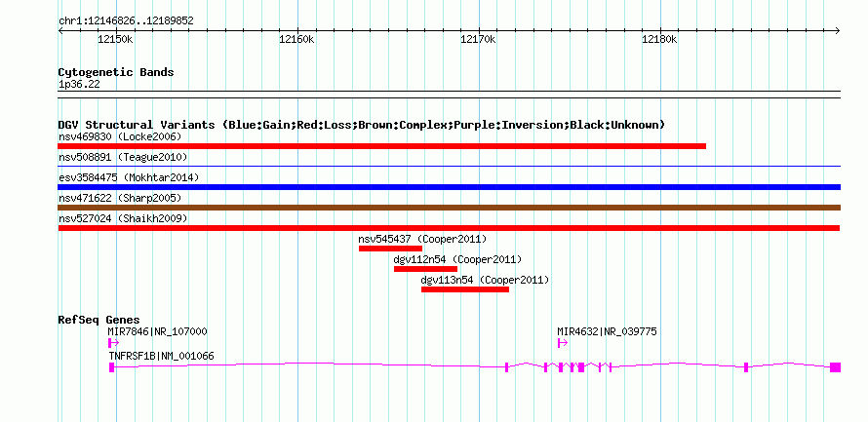Click the DGV Structural Variants track title
The height and width of the screenshot is (422, 868).
[x=362, y=125]
